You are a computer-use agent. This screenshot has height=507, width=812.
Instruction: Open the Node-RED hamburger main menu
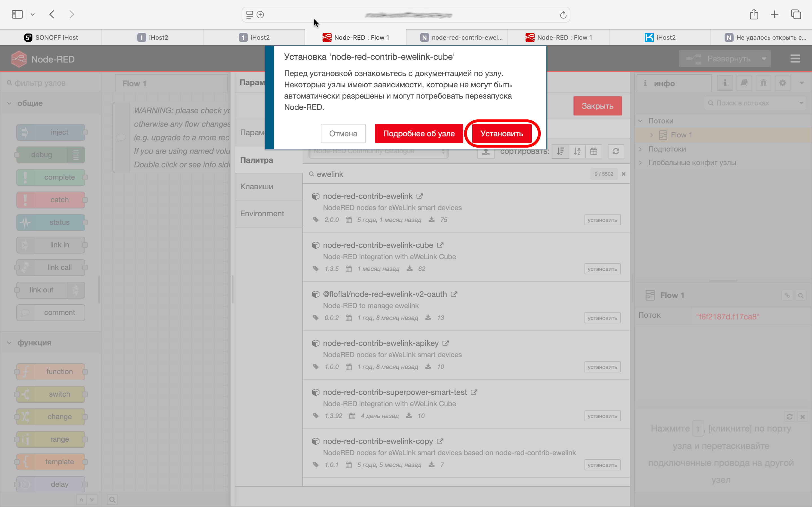pos(795,59)
